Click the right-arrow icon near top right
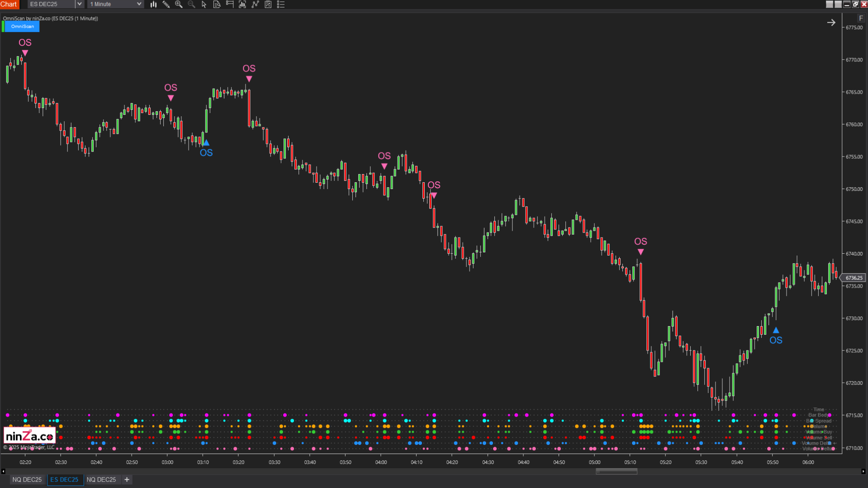This screenshot has height=488, width=868. (831, 22)
